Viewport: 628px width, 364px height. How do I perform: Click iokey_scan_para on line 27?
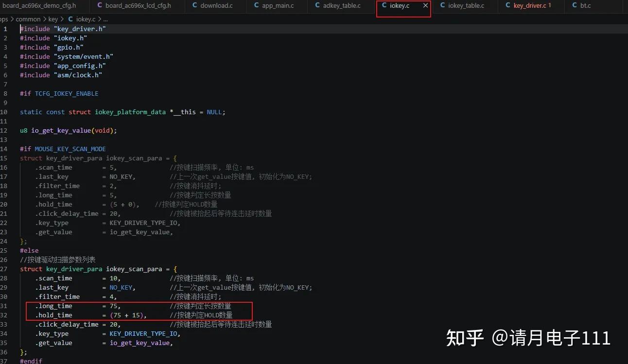pyautogui.click(x=134, y=269)
